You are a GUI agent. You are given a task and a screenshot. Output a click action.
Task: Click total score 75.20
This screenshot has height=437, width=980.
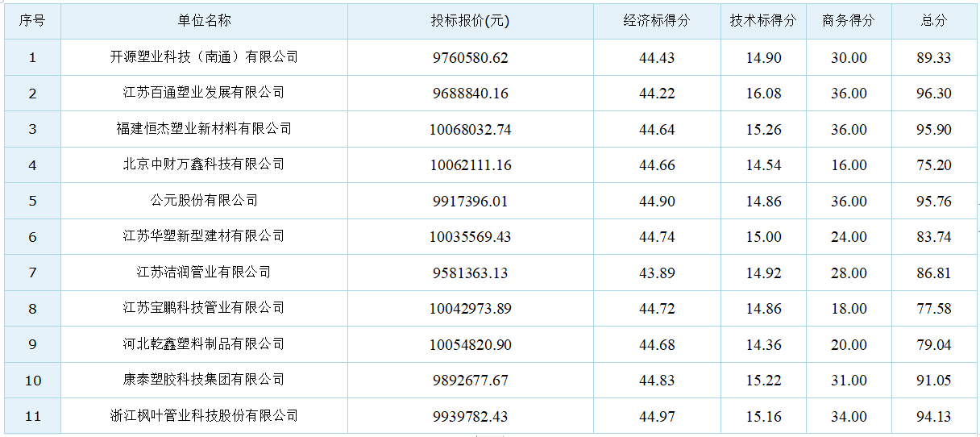click(x=934, y=165)
